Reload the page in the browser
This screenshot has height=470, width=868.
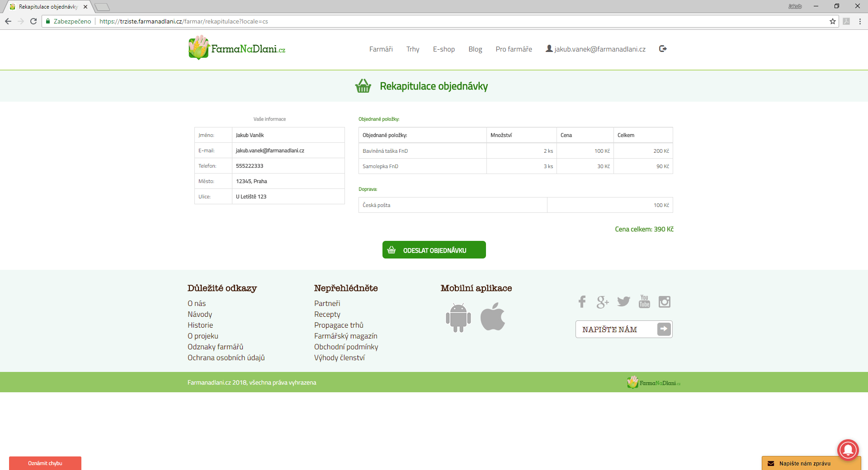[x=33, y=21]
